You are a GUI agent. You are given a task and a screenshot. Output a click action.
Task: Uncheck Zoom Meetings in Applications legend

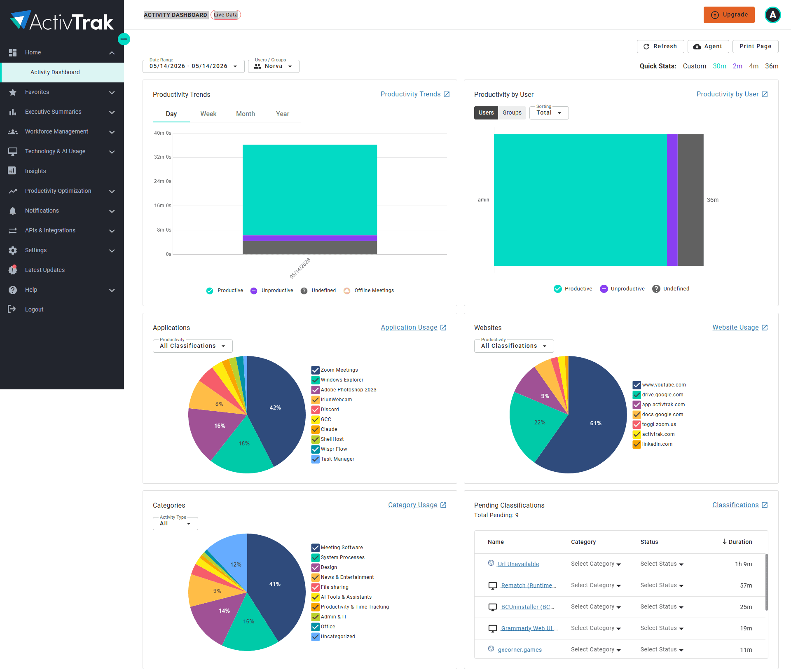316,370
